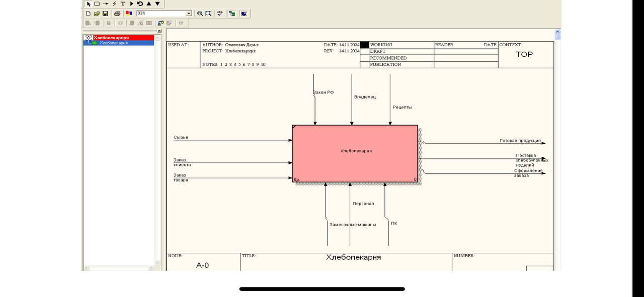Viewport: 644px width, 297px height.
Task: Select the pointer tool
Action: (89, 4)
